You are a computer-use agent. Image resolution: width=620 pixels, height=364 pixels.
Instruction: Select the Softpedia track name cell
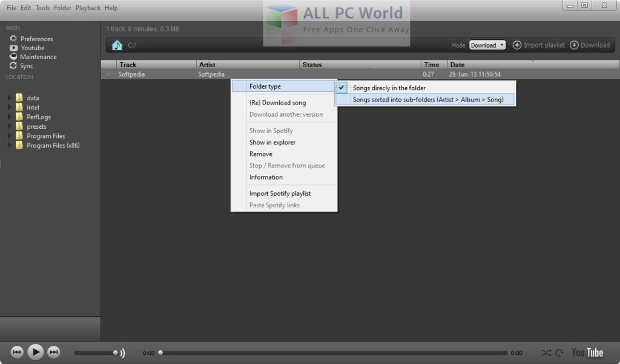(x=131, y=74)
